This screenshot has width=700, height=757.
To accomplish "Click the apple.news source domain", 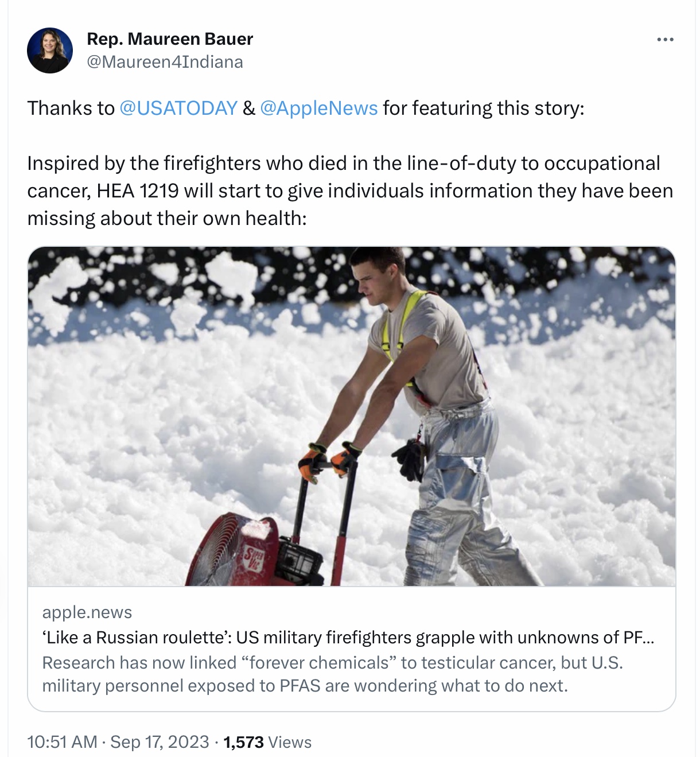I will (87, 612).
